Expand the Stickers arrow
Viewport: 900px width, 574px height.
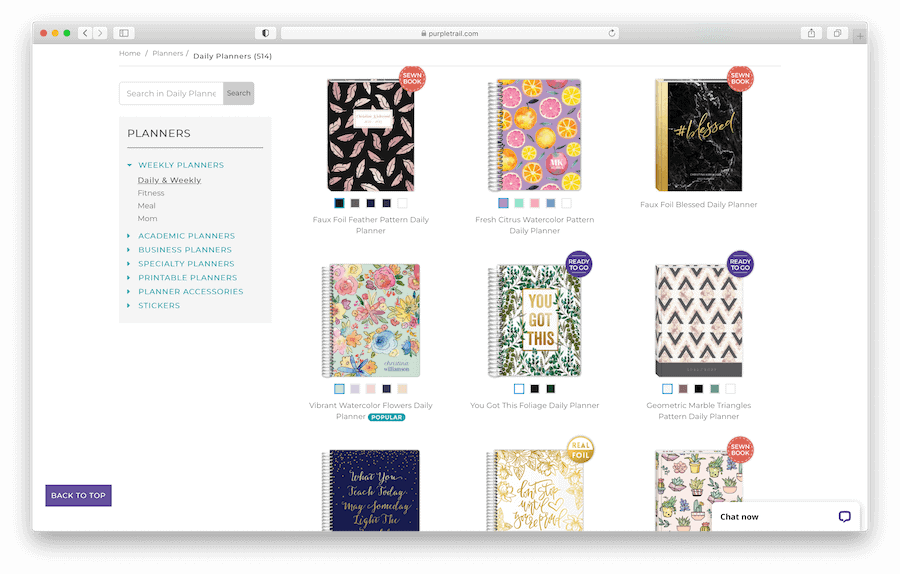129,305
